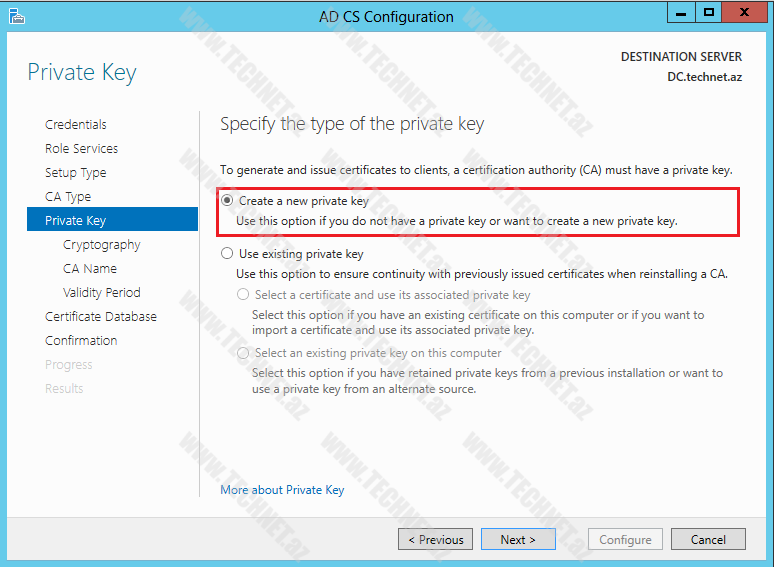Navigate to the Certificate Database step
Image resolution: width=774 pixels, height=567 pixels.
point(100,317)
